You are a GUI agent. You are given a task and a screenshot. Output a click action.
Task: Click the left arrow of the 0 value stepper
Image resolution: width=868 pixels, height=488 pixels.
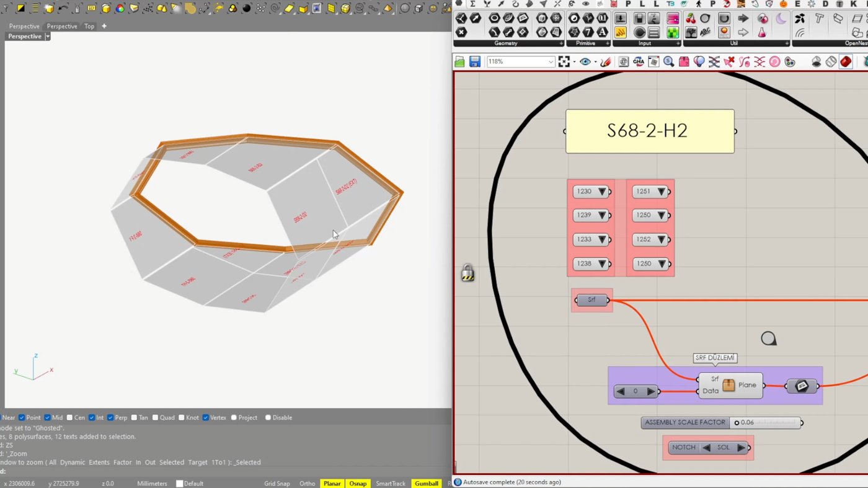pyautogui.click(x=620, y=391)
